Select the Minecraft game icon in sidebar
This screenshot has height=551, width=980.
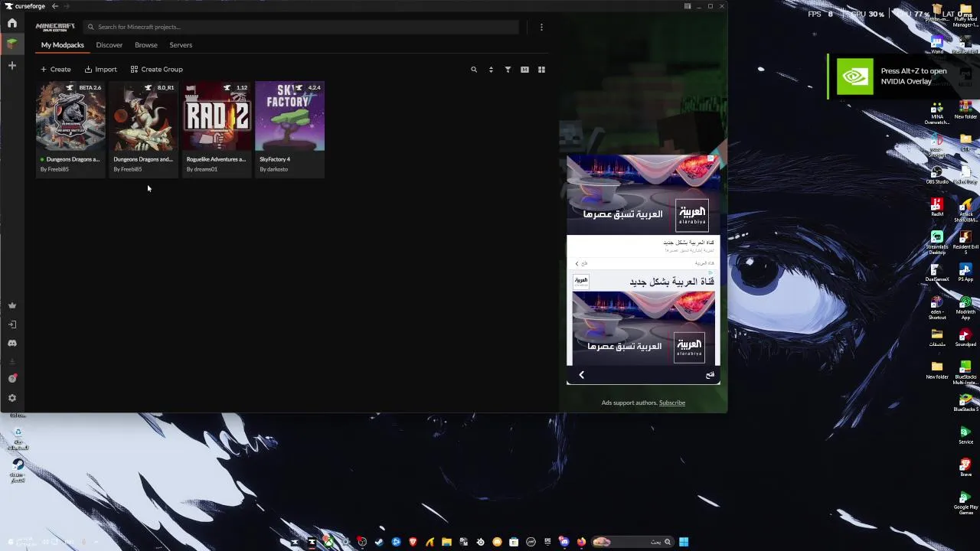point(11,44)
